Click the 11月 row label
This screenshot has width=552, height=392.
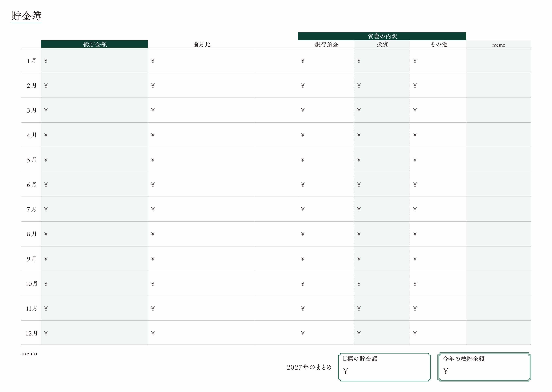[x=31, y=308]
